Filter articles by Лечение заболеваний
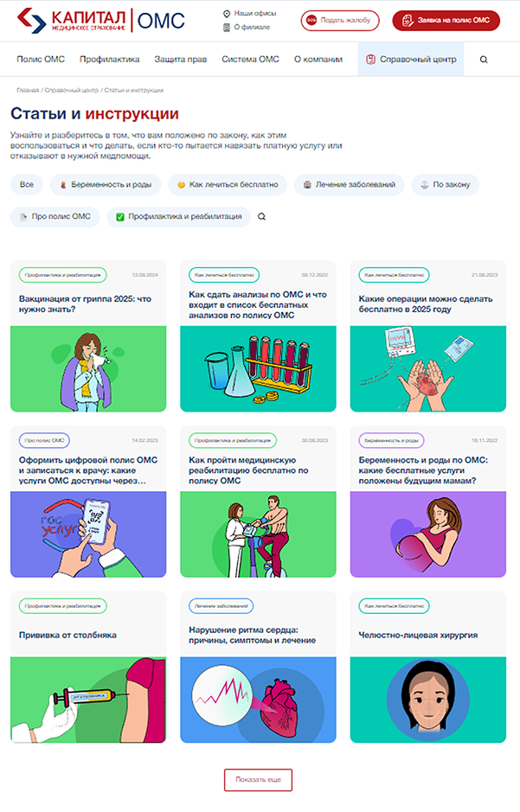Screen dimensions: 520x812 [349, 184]
